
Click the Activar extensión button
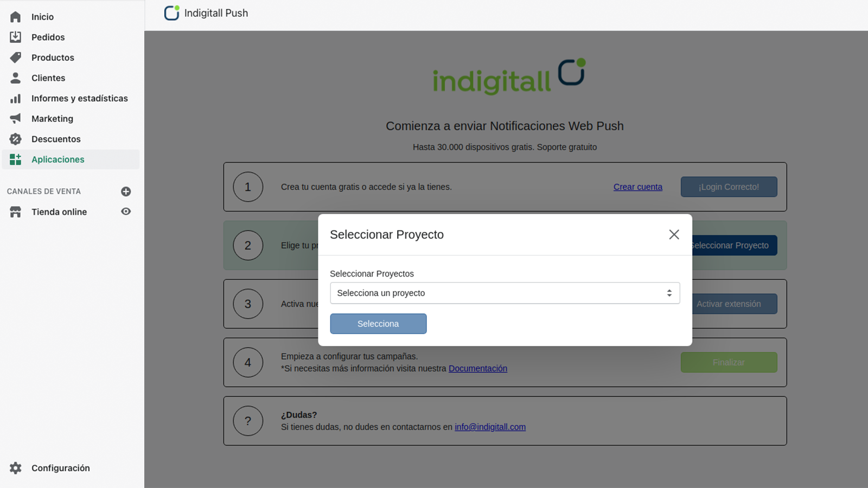coord(735,304)
